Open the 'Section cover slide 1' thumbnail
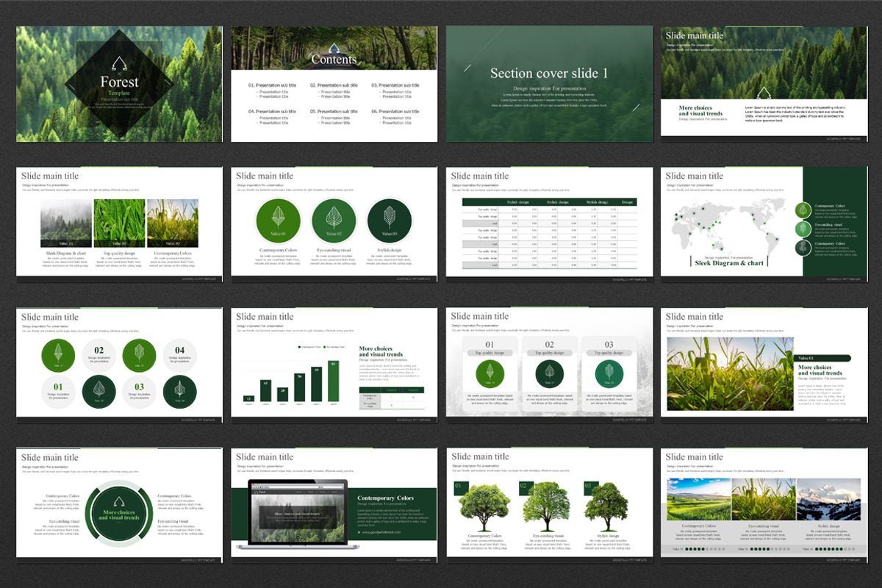Viewport: 882px width, 588px height. click(x=548, y=83)
